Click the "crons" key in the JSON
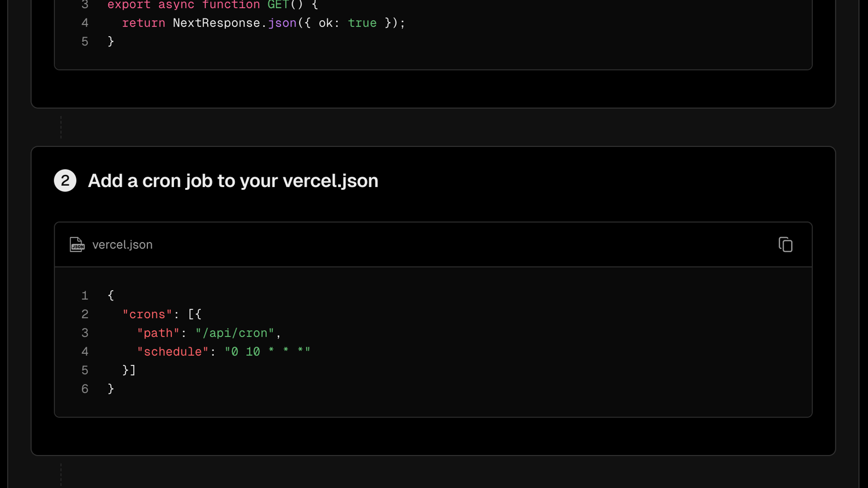868x488 pixels. 147,314
